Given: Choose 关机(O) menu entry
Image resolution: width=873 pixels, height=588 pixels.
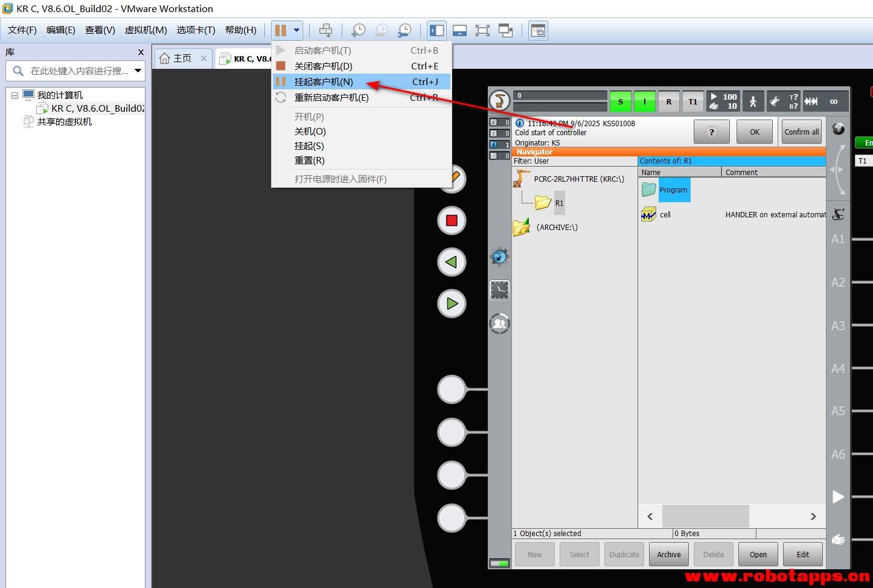Looking at the screenshot, I should [362, 131].
